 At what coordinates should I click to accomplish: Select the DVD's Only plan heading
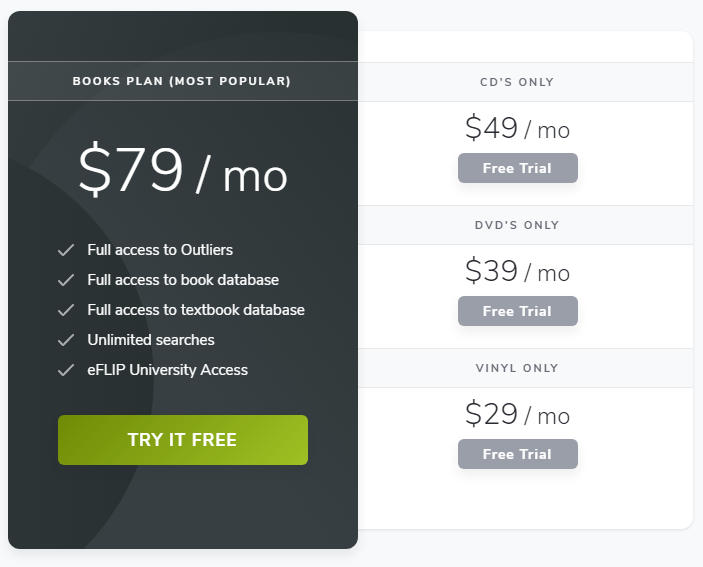pos(517,225)
